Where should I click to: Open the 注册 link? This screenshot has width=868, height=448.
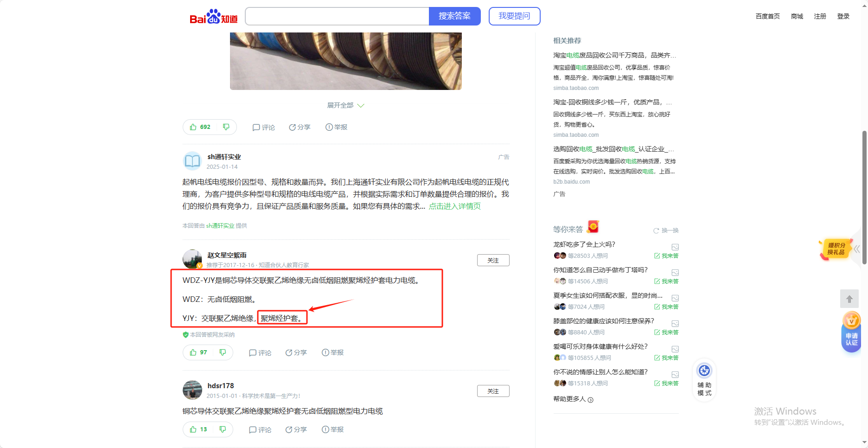(x=820, y=16)
